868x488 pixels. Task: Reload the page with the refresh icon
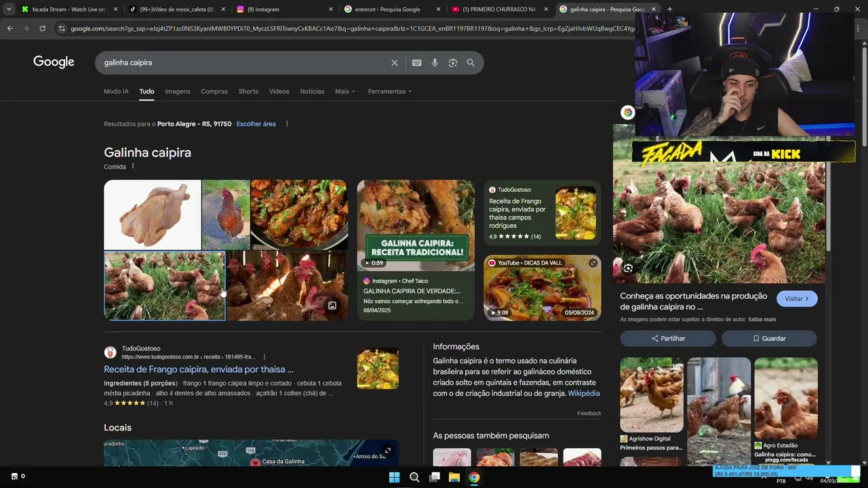(x=42, y=28)
